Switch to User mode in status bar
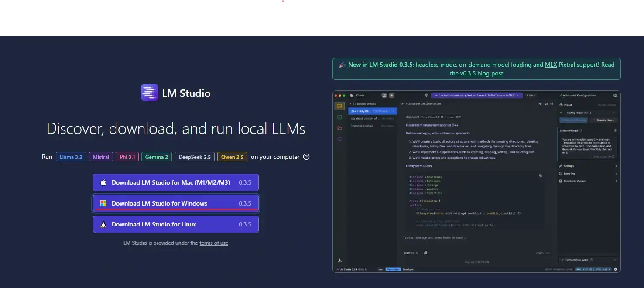 pos(380,269)
